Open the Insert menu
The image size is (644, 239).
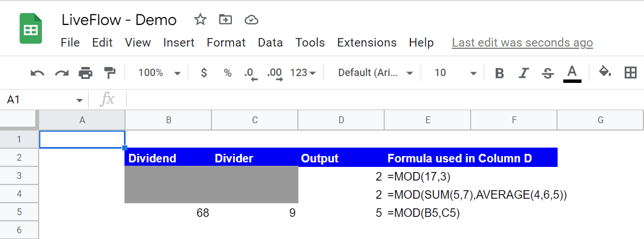tap(178, 43)
